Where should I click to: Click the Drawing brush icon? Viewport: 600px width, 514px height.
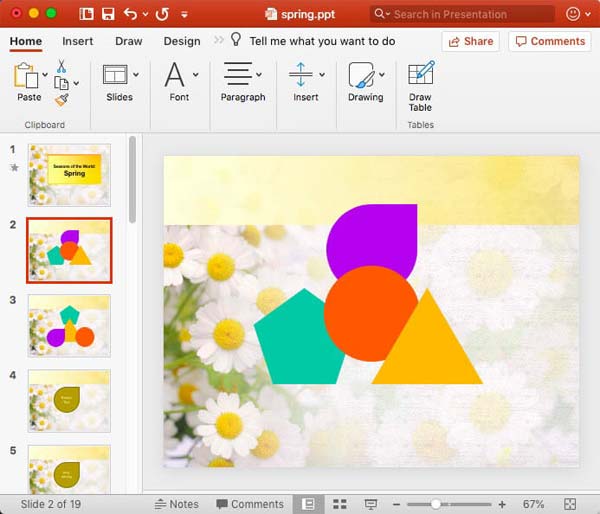pos(362,75)
